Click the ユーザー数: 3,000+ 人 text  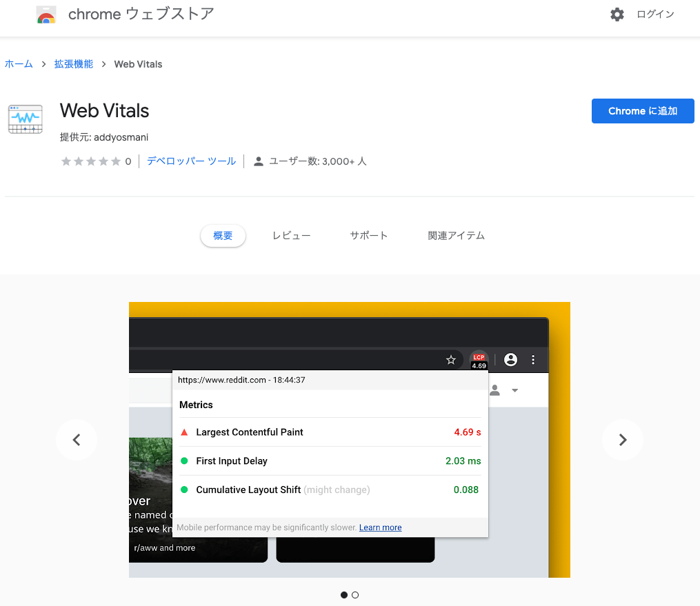[317, 161]
